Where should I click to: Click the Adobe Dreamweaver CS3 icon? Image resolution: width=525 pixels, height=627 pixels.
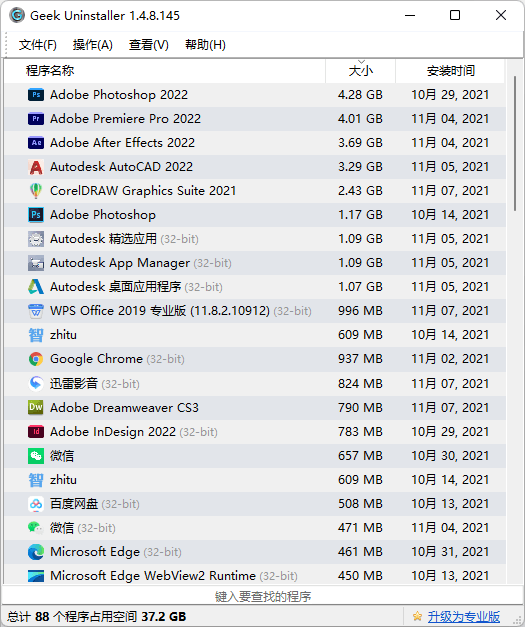click(x=36, y=407)
